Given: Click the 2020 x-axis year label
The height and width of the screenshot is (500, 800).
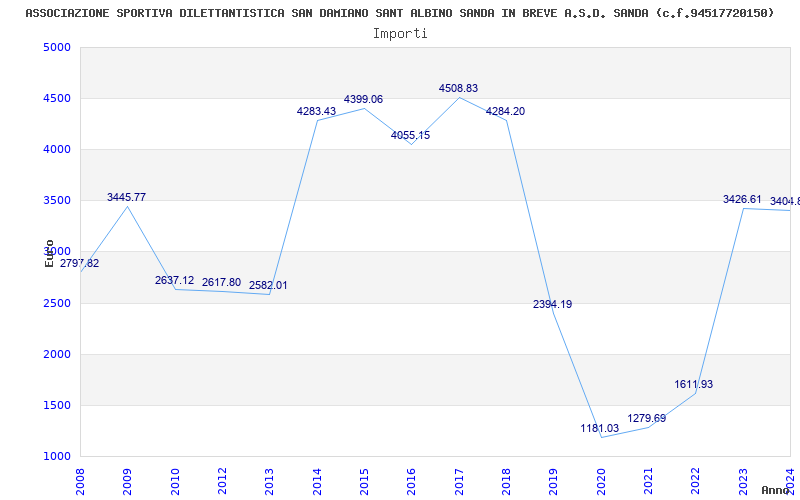Looking at the screenshot, I should (601, 481).
